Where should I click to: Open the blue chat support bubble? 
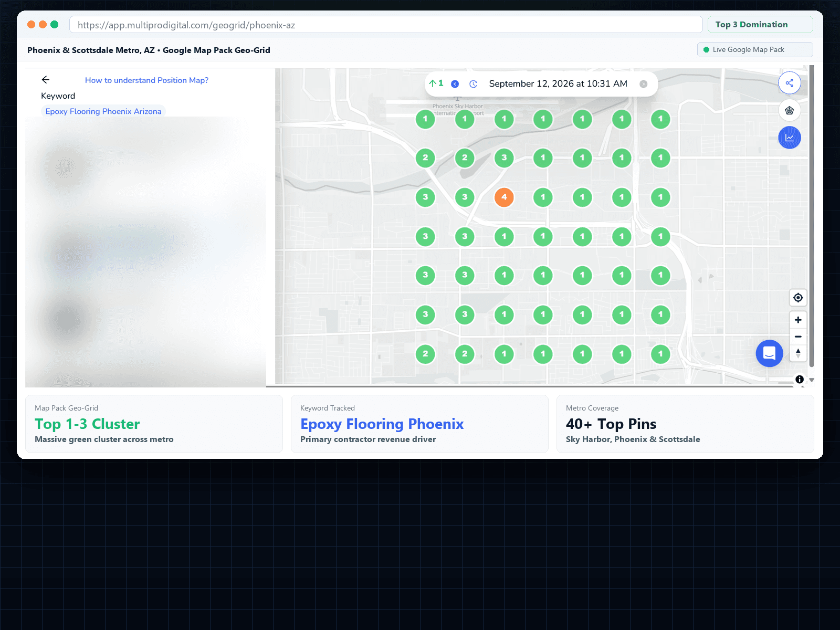pos(769,353)
